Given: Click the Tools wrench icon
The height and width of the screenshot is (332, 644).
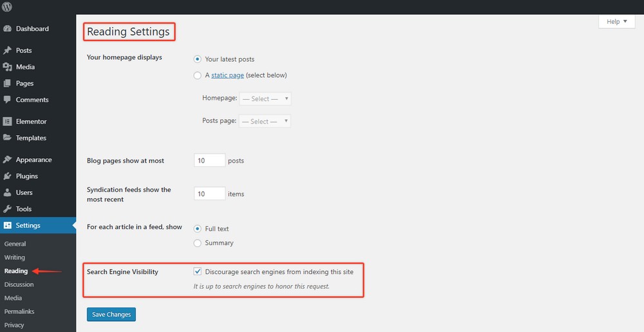Looking at the screenshot, I should [7, 209].
